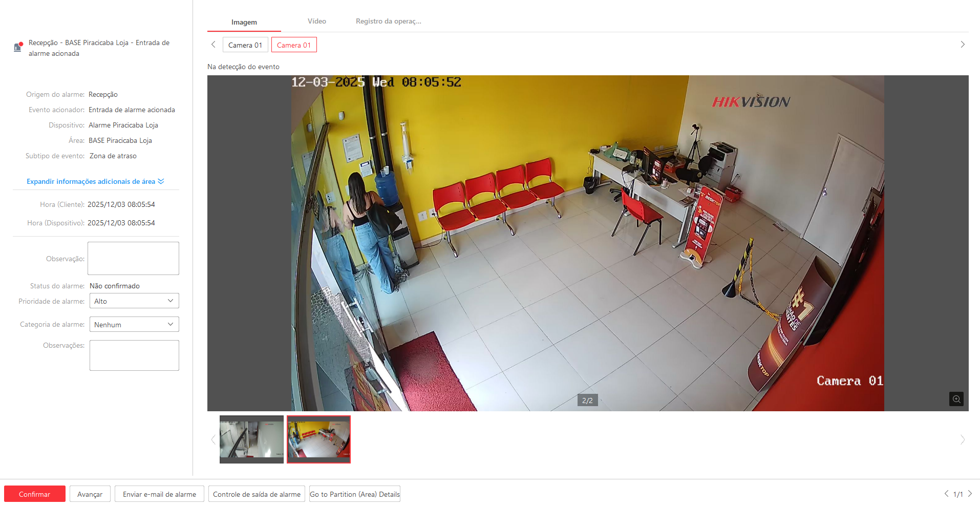
Task: Expand informações adicionais de área
Action: point(95,181)
